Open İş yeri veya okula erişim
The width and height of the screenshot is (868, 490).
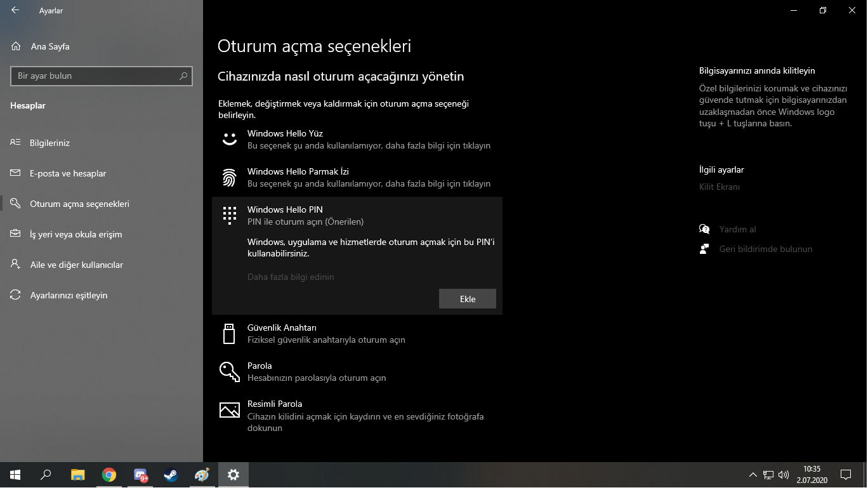[x=76, y=234]
